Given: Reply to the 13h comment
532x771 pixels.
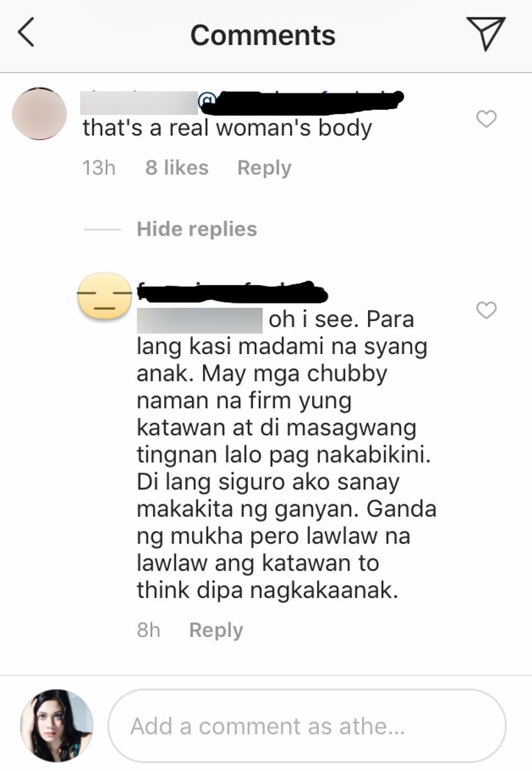Looking at the screenshot, I should [264, 168].
